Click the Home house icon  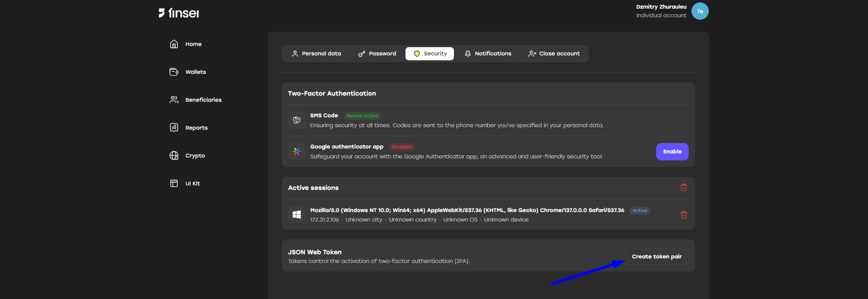pos(174,44)
